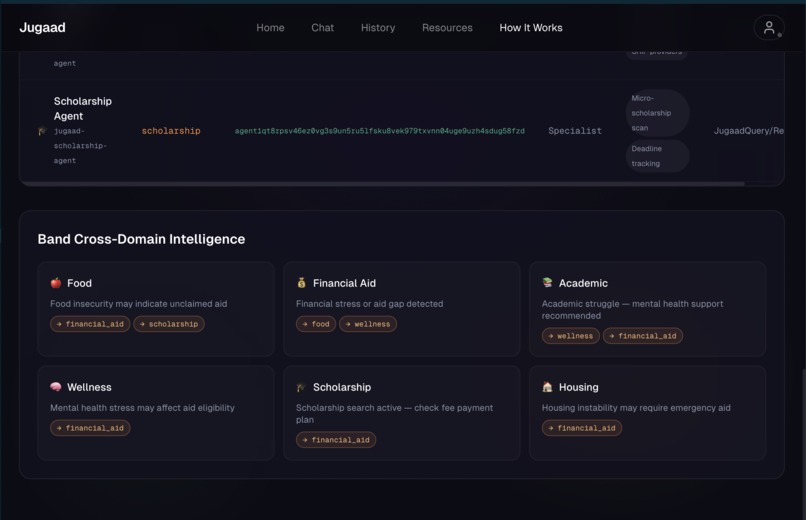Click the house icon on Housing card
The image size is (806, 520).
547,387
